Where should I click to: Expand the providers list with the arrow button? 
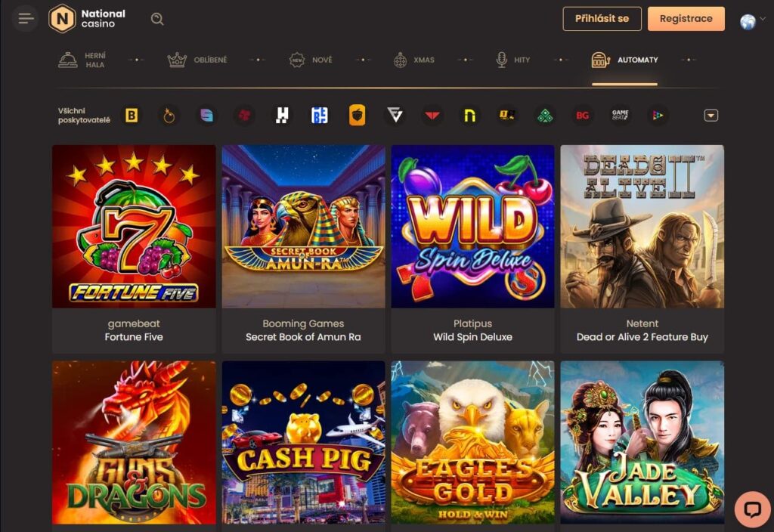click(x=711, y=115)
